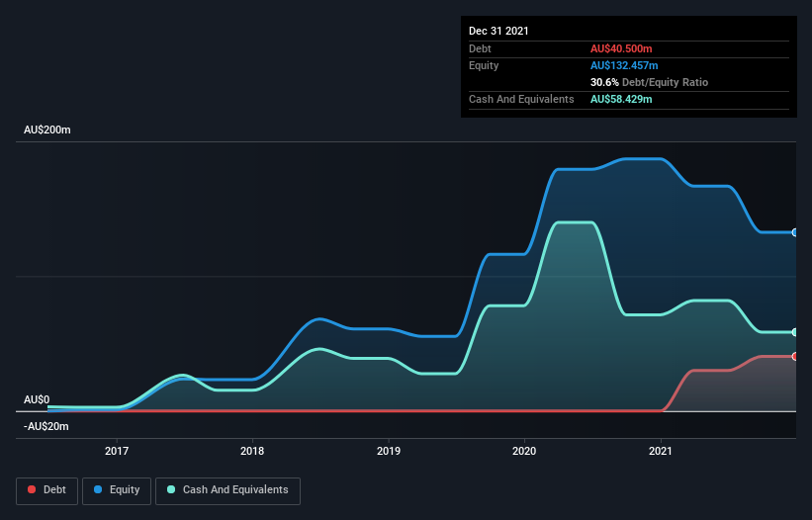Image resolution: width=812 pixels, height=520 pixels.
Task: Click the blue Equity endpoint marker
Action: [x=795, y=233]
